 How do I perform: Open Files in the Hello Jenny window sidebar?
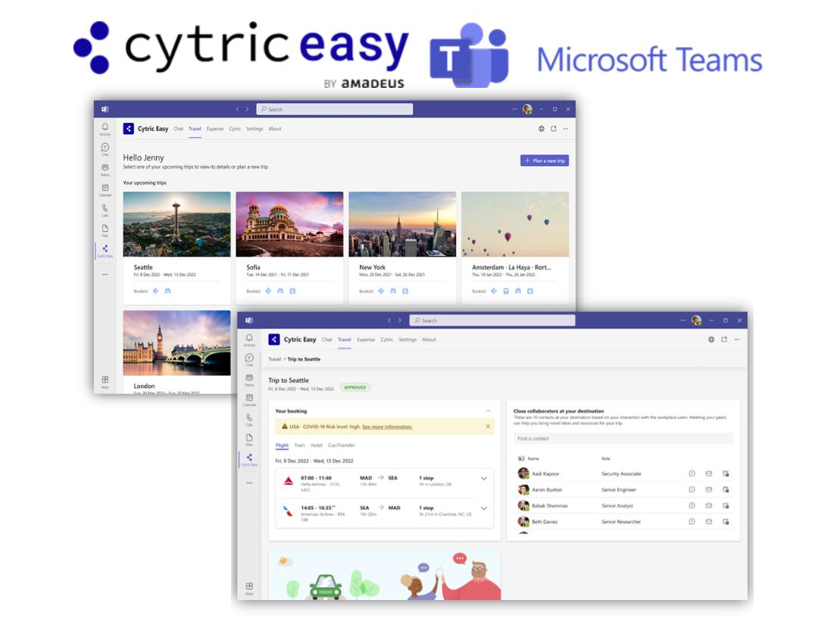coord(105,230)
